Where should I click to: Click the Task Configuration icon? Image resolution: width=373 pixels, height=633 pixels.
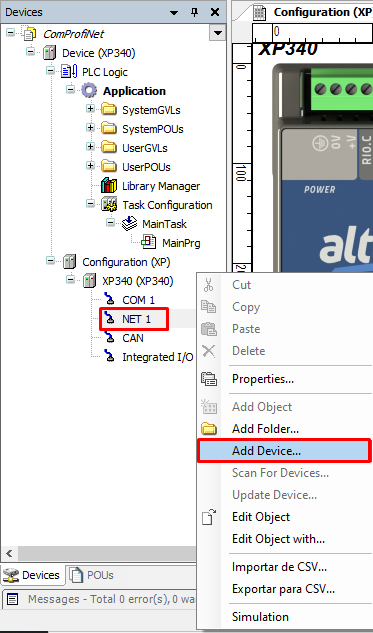109,205
